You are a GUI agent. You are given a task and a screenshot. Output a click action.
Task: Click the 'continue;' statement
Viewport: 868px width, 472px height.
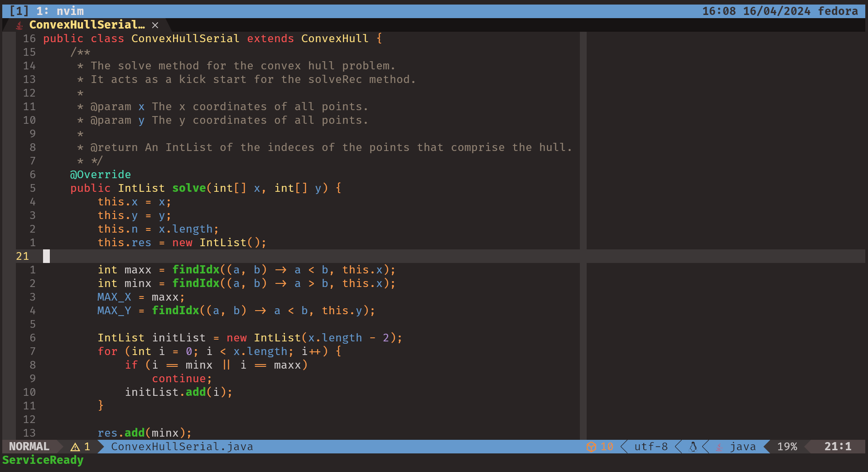coord(182,379)
